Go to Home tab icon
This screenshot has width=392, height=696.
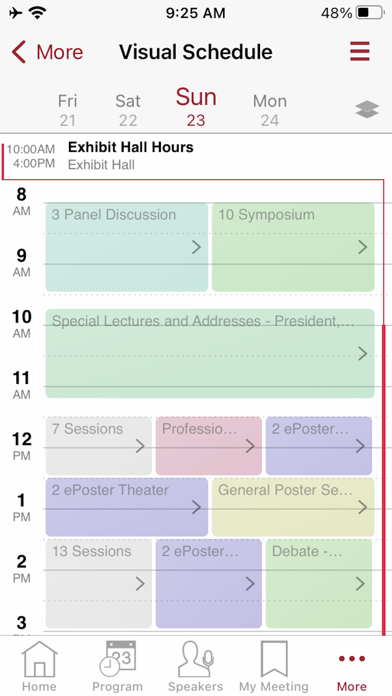pyautogui.click(x=40, y=660)
